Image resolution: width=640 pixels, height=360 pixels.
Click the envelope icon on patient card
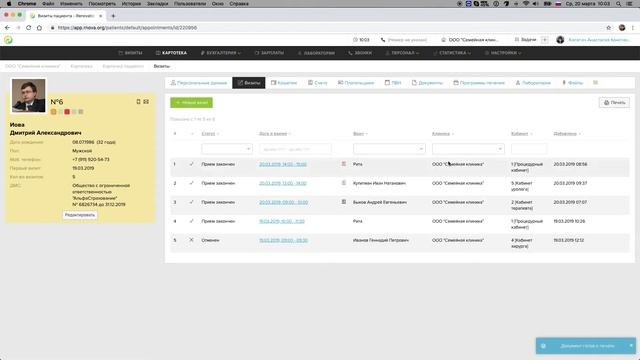[x=146, y=102]
